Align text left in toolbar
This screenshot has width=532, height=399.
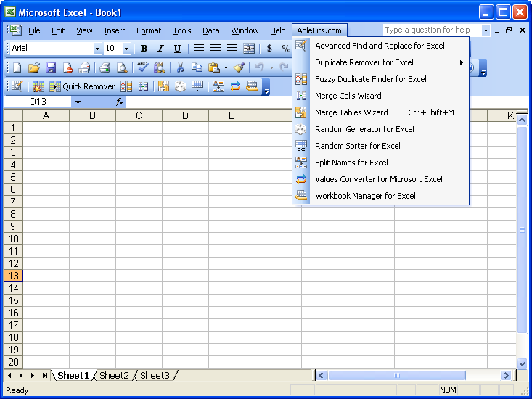click(198, 49)
